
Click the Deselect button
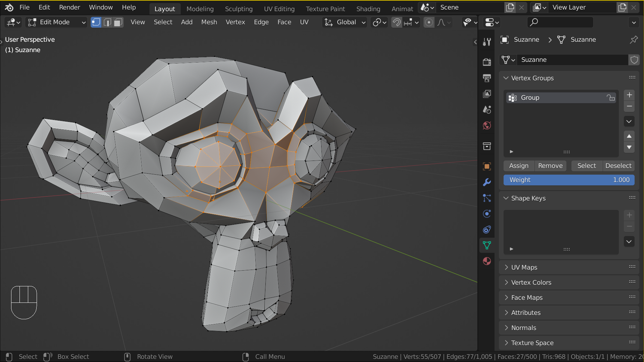pyautogui.click(x=618, y=166)
